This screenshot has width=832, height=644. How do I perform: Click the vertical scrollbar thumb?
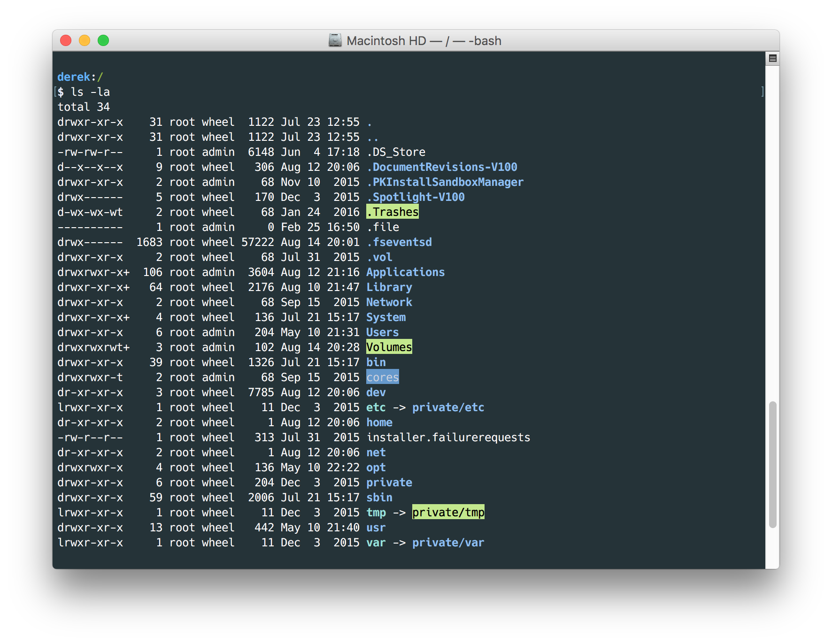(772, 465)
